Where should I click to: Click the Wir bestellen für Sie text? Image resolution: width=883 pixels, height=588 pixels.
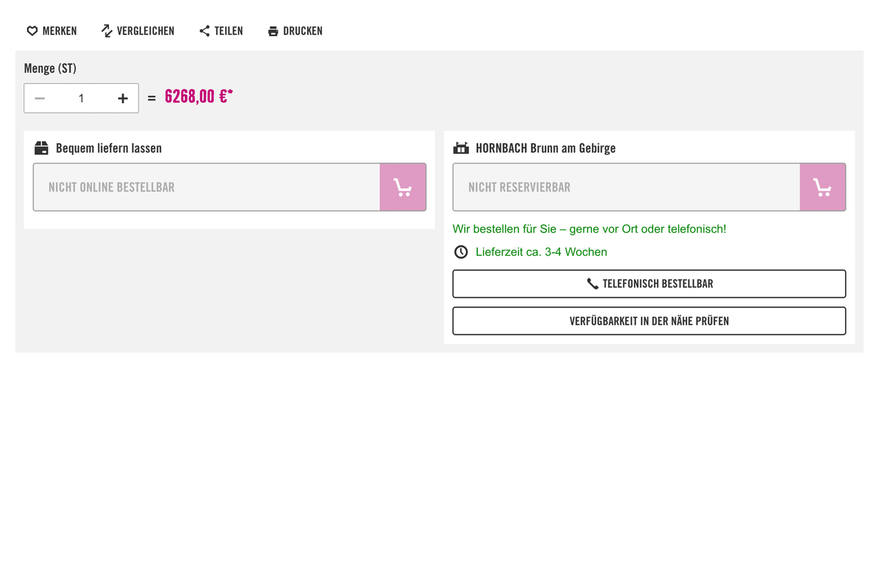click(x=589, y=229)
